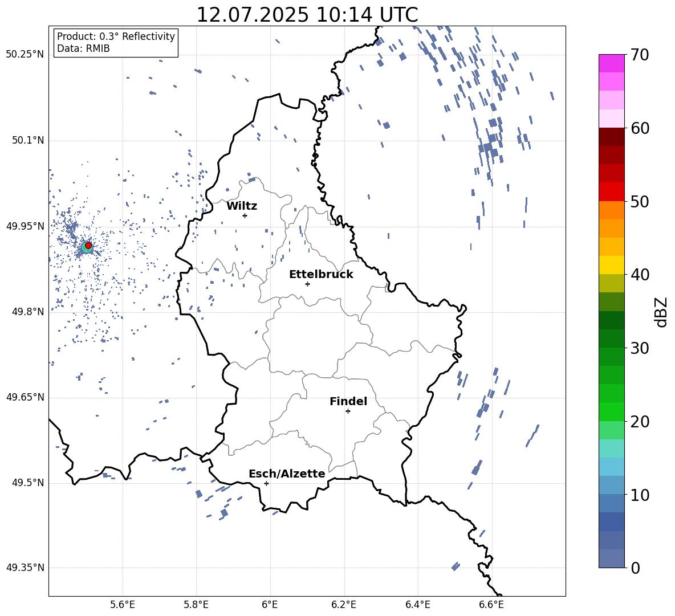Click the red radar location dot
Image resolution: width=675 pixels, height=616 pixels.
click(x=88, y=246)
